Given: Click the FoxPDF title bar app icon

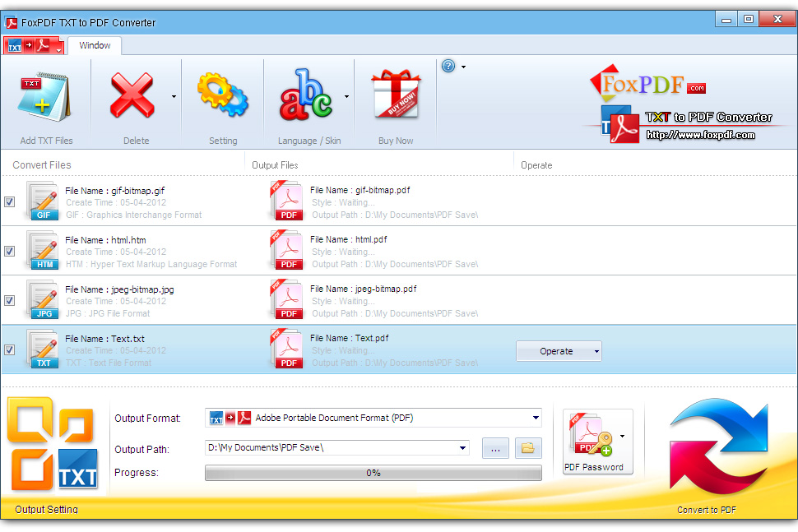Looking at the screenshot, I should tap(11, 22).
